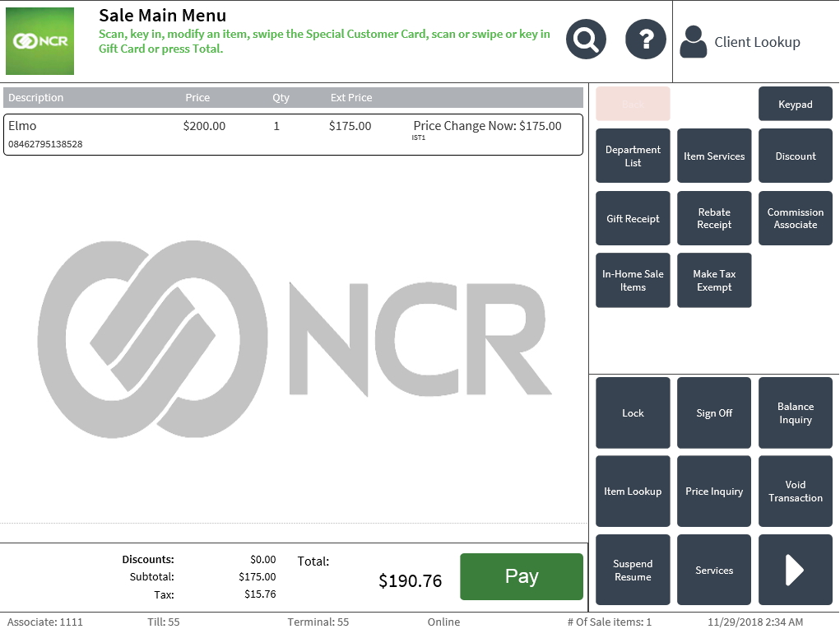Click the NCR logo in the header

point(39,41)
